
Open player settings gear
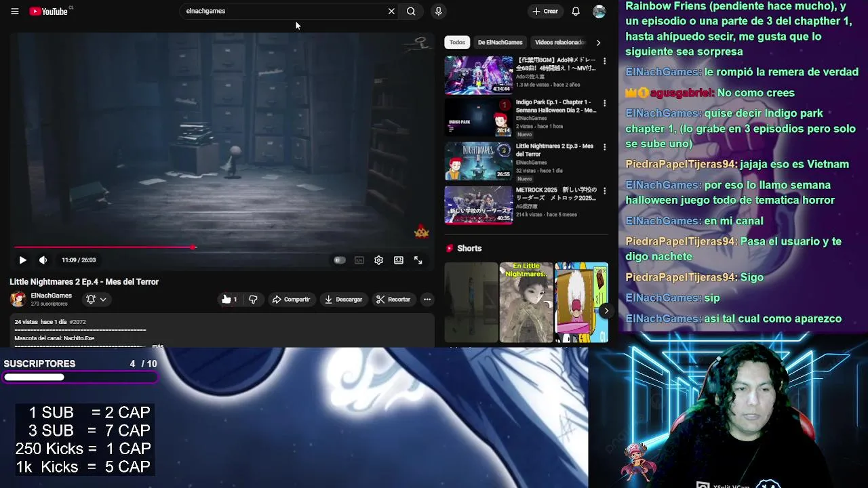tap(379, 260)
